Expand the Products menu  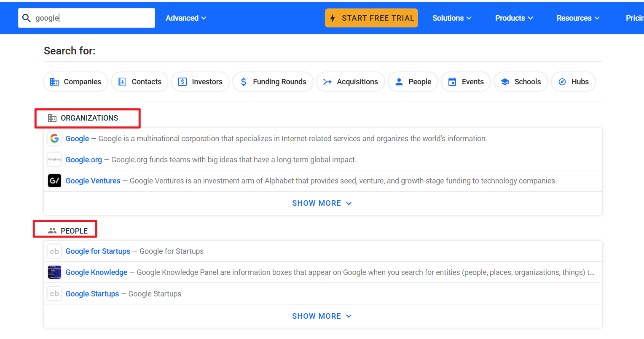pos(514,18)
